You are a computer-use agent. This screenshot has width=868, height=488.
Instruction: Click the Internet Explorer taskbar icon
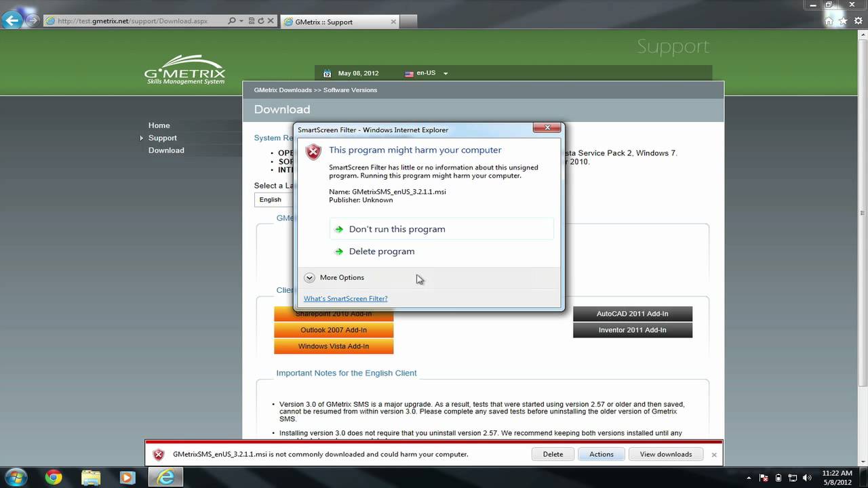165,477
